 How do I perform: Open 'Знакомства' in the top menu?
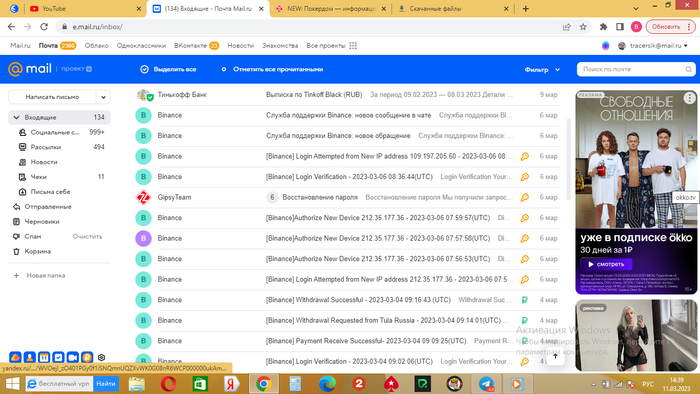[280, 46]
